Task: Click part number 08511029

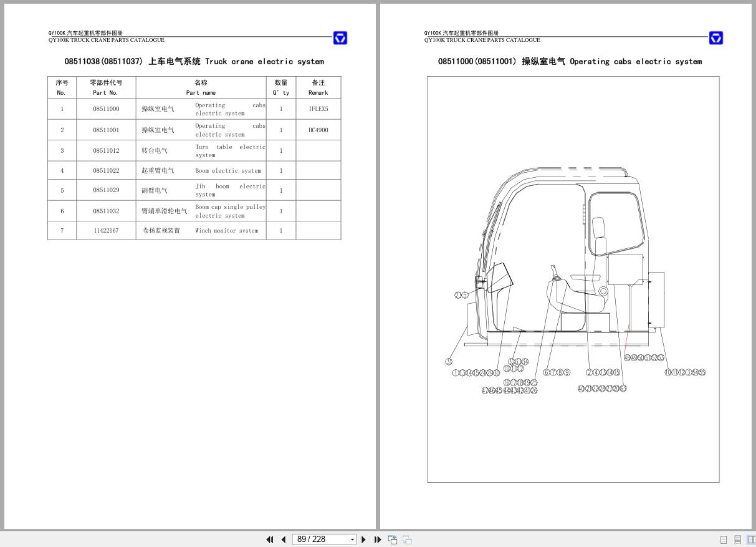Action: [x=106, y=190]
